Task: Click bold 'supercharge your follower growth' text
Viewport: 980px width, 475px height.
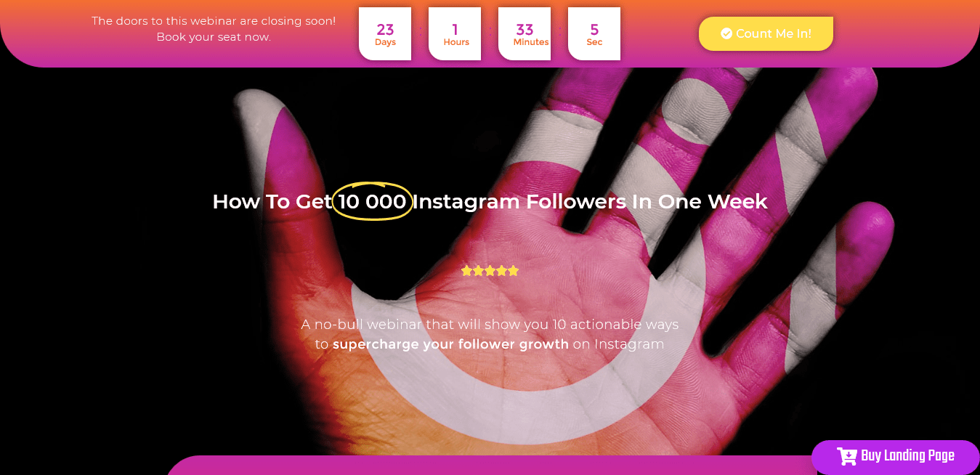Action: coord(451,344)
